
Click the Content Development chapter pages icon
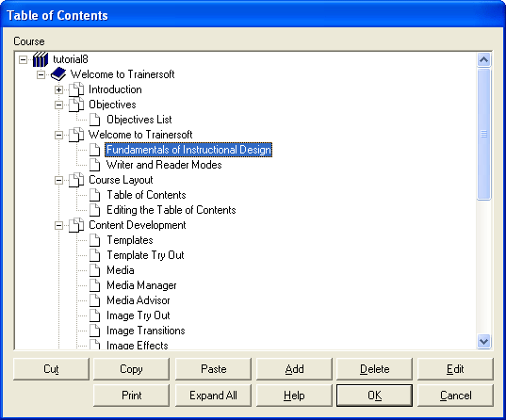click(76, 225)
